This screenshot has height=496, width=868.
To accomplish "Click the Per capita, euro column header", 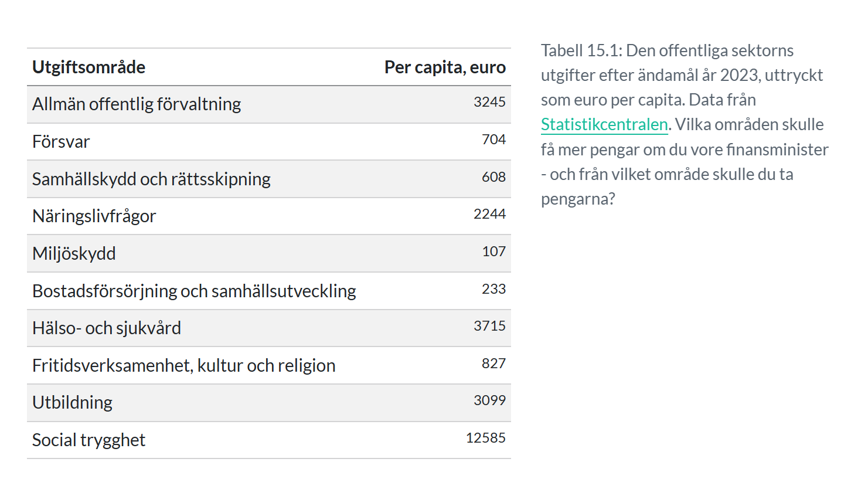I will 444,67.
